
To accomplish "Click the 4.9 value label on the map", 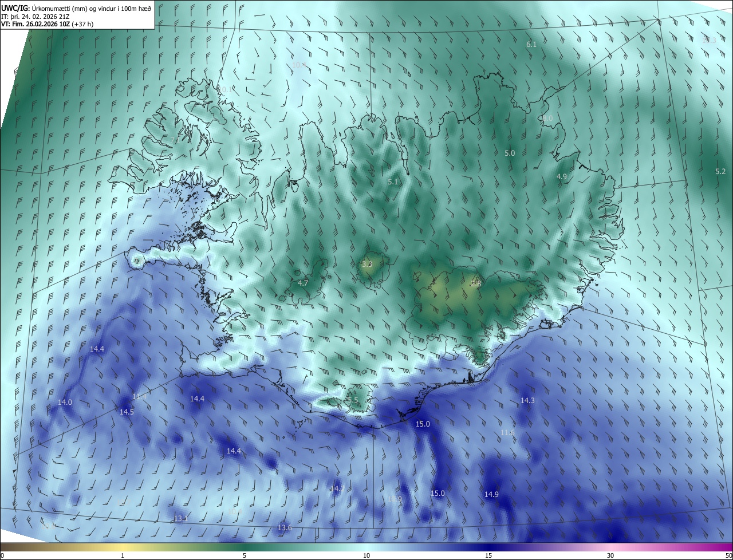I will pos(562,177).
